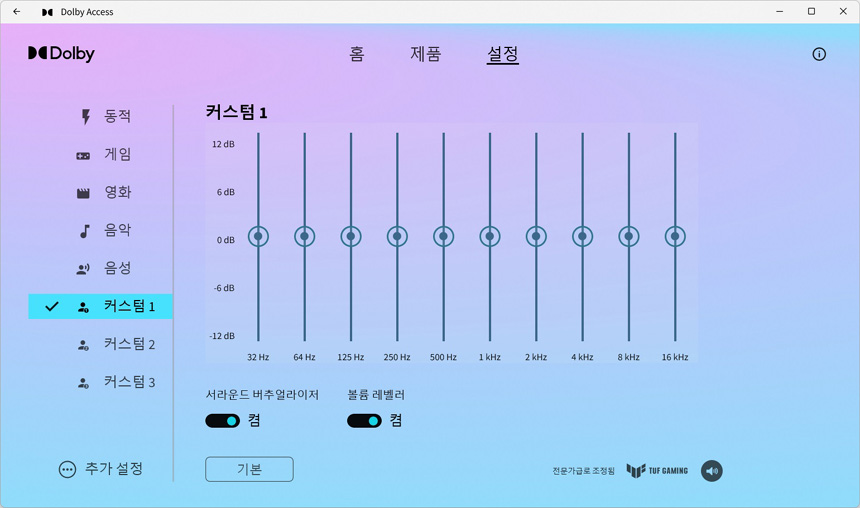860x508 pixels.
Task: Click the TUF Gaming logo
Action: click(x=657, y=471)
